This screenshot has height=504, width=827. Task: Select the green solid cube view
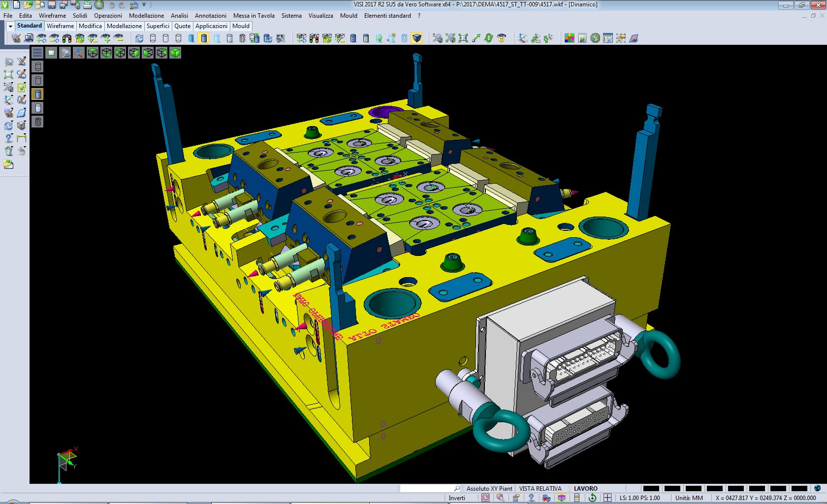click(x=175, y=53)
